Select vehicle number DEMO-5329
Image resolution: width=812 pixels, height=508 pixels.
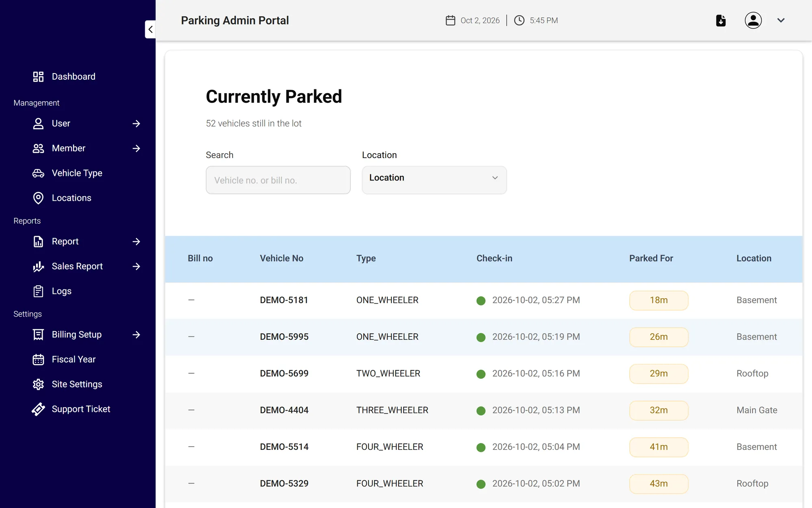click(x=284, y=484)
